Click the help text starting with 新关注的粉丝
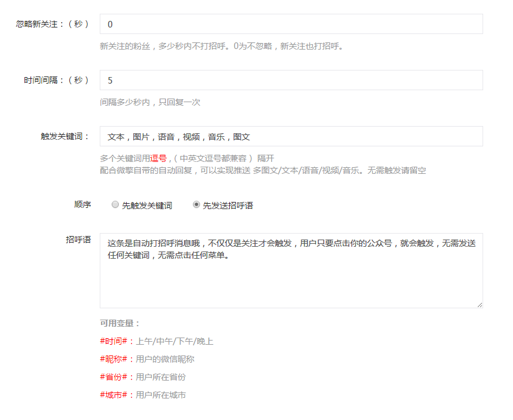The image size is (513, 420). point(222,46)
